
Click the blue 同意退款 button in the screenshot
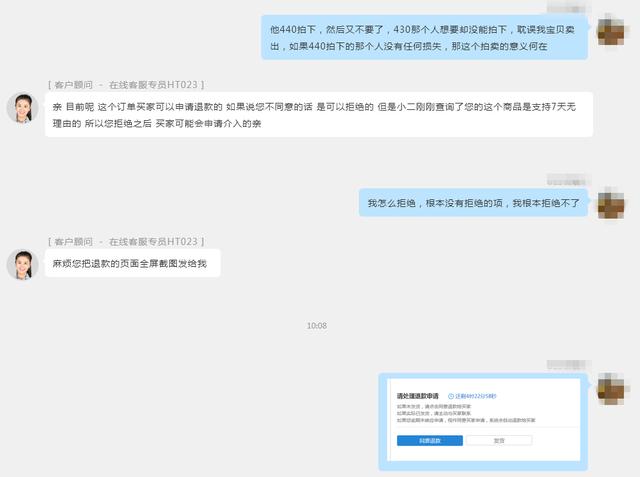[430, 441]
